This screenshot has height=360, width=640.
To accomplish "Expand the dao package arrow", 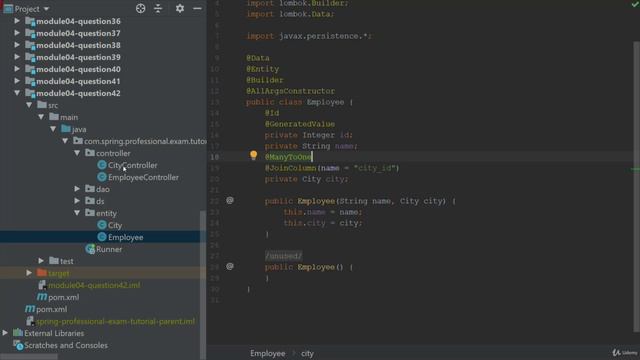I will tap(77, 189).
